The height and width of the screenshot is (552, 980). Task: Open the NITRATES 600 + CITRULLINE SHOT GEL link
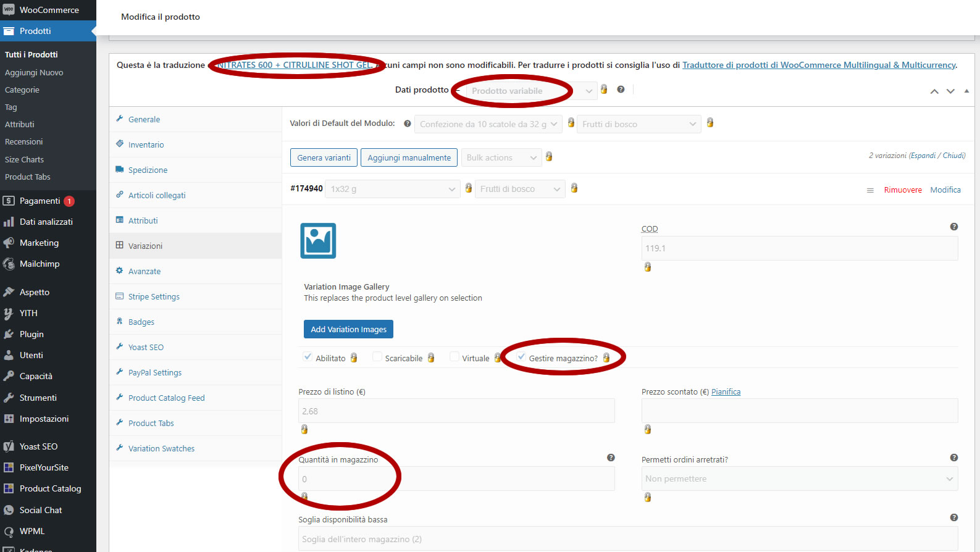point(295,65)
